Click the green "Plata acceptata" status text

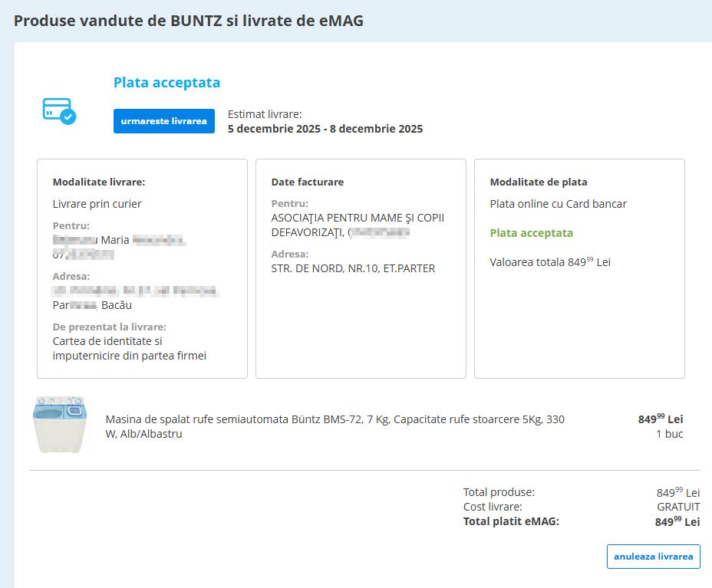[531, 233]
